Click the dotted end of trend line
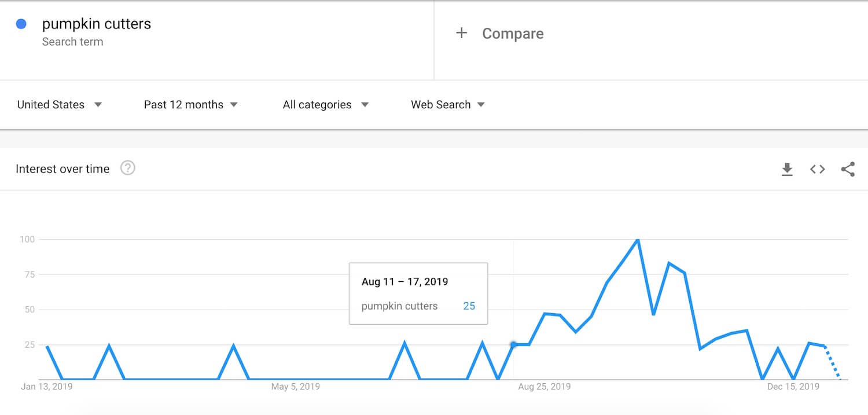The height and width of the screenshot is (415, 868). [833, 362]
